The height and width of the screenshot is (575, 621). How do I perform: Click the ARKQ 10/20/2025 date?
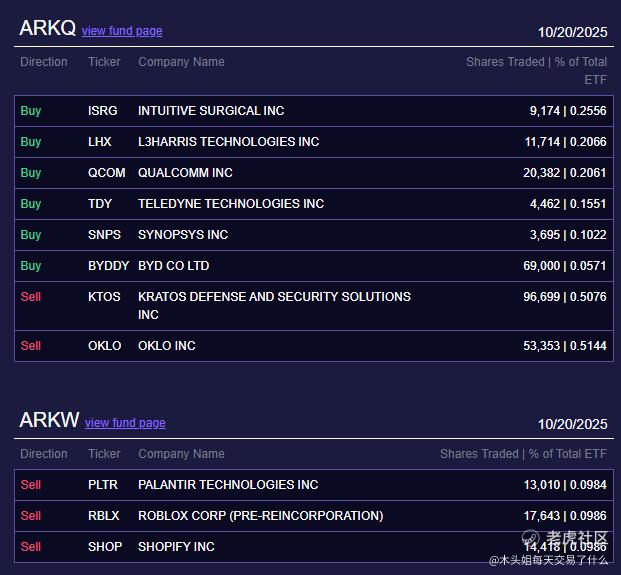pyautogui.click(x=572, y=32)
